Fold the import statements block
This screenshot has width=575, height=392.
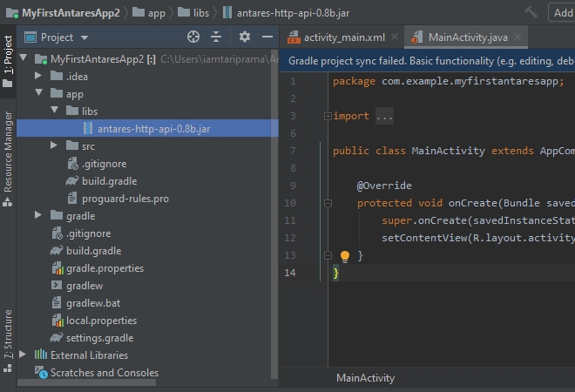pos(327,116)
